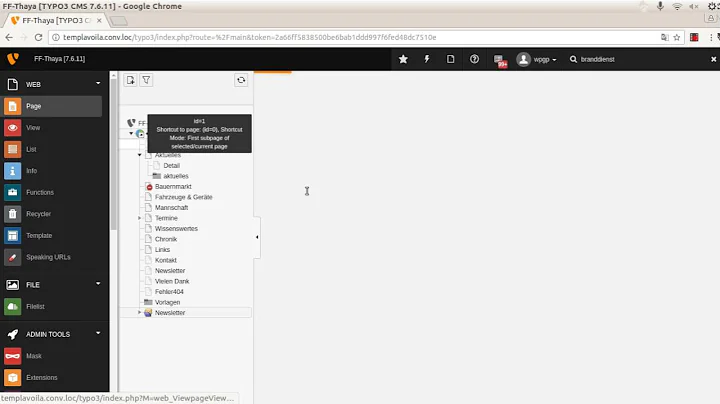Open system information icon with 99+ badge

click(500, 60)
